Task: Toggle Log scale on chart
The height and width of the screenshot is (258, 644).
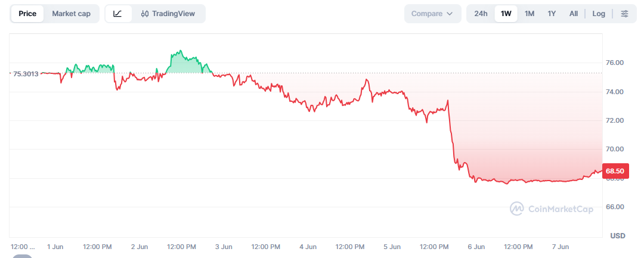Action: click(599, 14)
